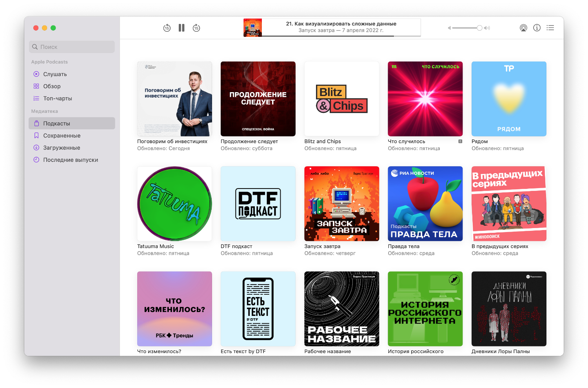Seek along the episode progress bar

pyautogui.click(x=341, y=36)
